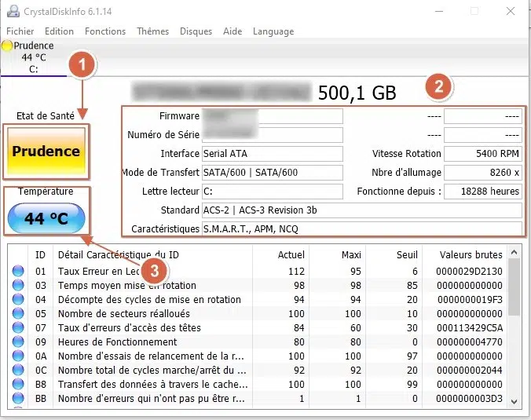Click blue status icon for attribute B8

click(18, 385)
